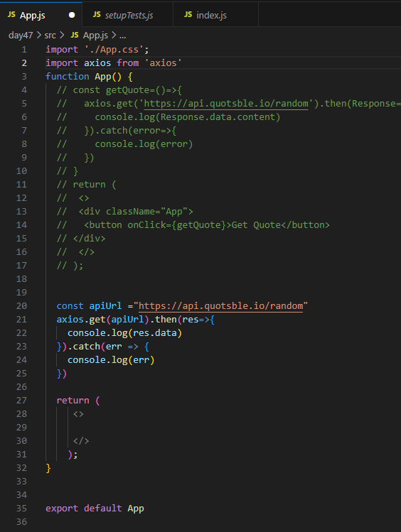
Task: Click 'const apiUrl' variable name
Action: (x=105, y=306)
